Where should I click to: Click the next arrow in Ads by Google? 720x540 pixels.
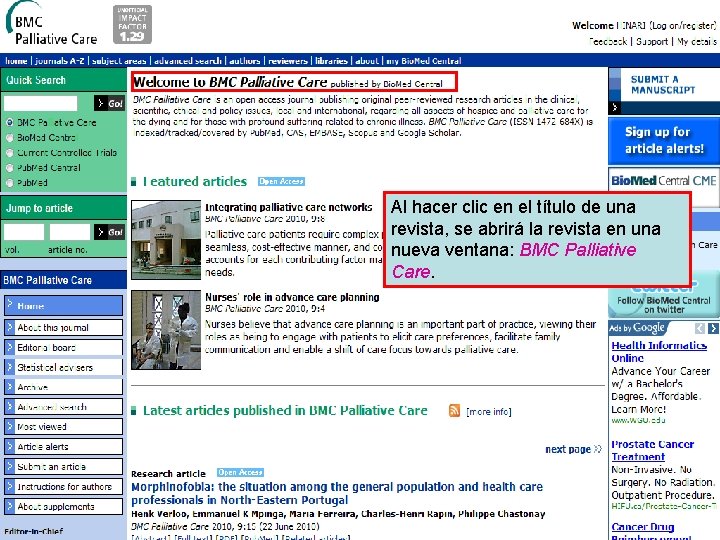tap(713, 328)
